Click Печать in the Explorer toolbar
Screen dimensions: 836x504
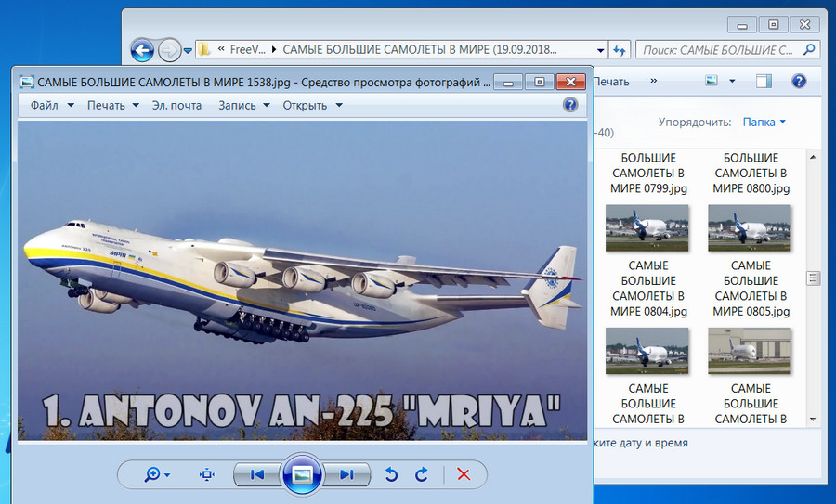[x=611, y=82]
